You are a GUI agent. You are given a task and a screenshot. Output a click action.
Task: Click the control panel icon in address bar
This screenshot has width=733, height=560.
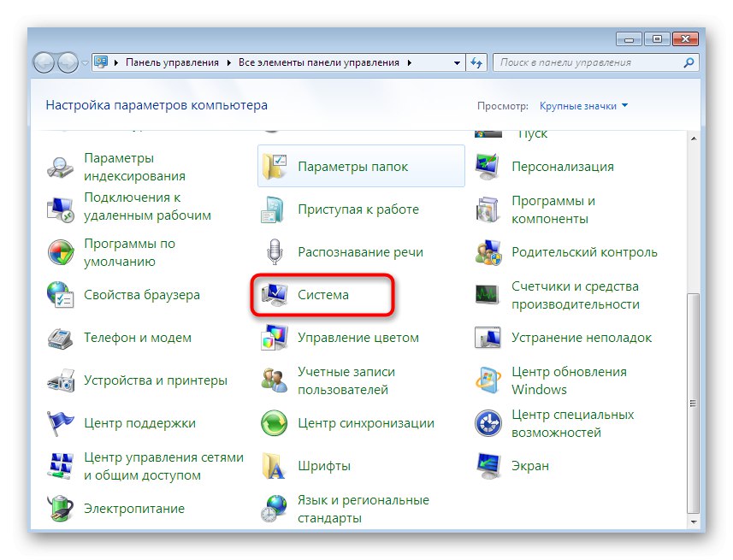point(101,62)
